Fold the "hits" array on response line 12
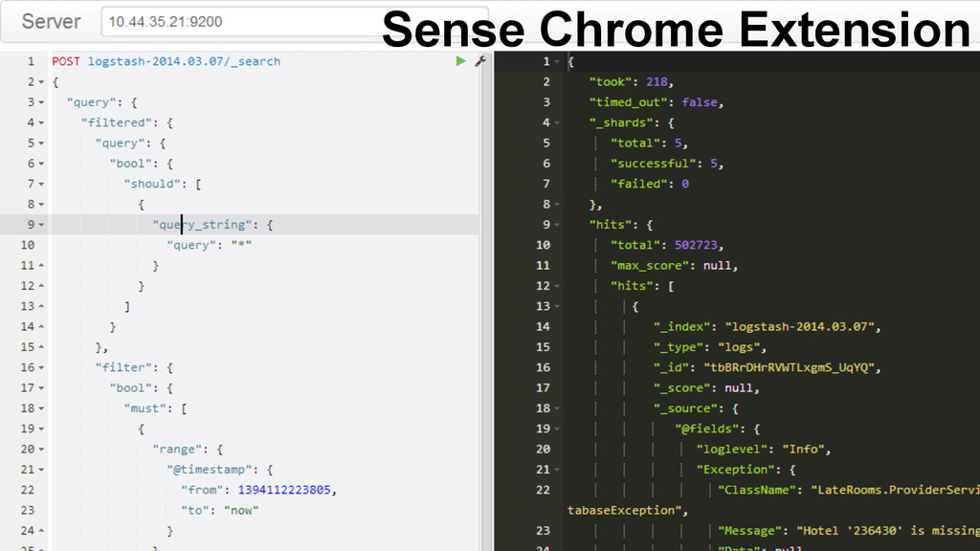This screenshot has width=980, height=551. pos(557,286)
